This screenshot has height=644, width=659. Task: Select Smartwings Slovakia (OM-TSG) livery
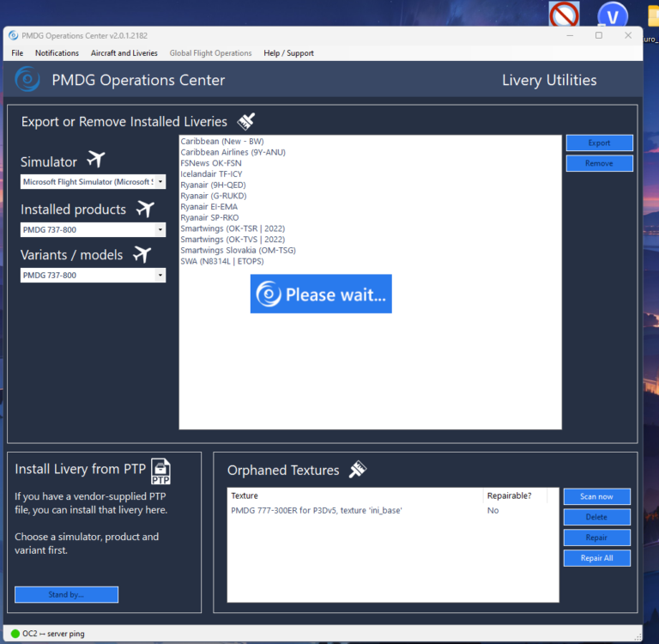[x=238, y=250]
